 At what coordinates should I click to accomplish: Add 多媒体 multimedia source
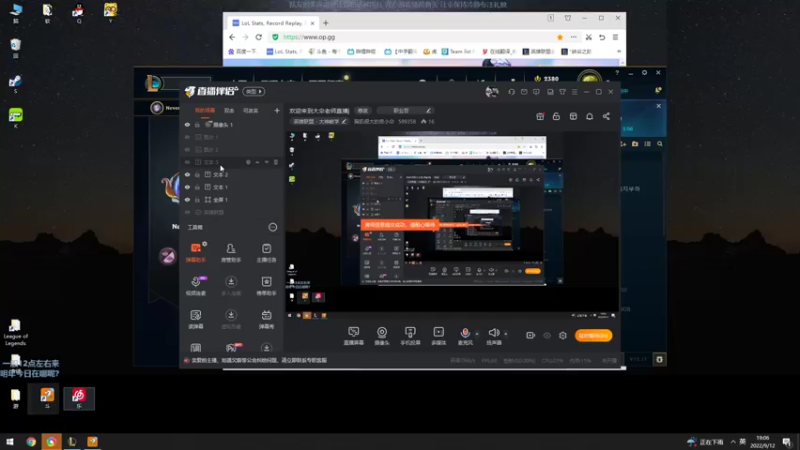point(439,336)
